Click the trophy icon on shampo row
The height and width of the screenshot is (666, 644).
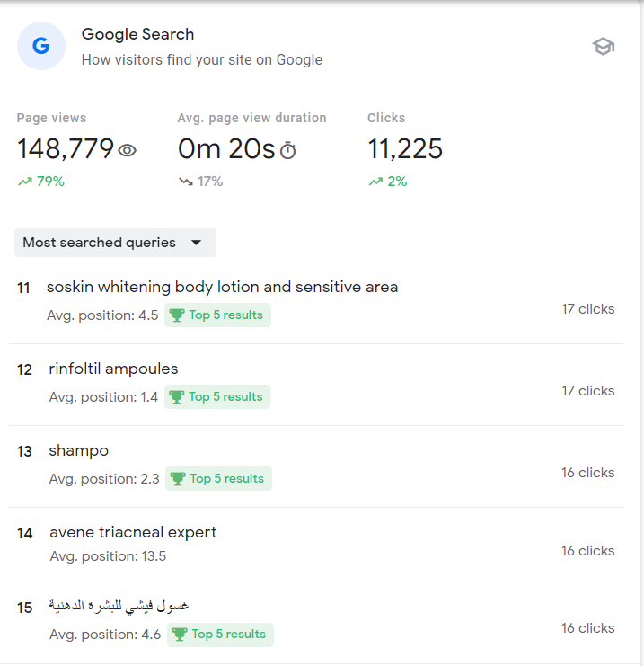coord(178,478)
